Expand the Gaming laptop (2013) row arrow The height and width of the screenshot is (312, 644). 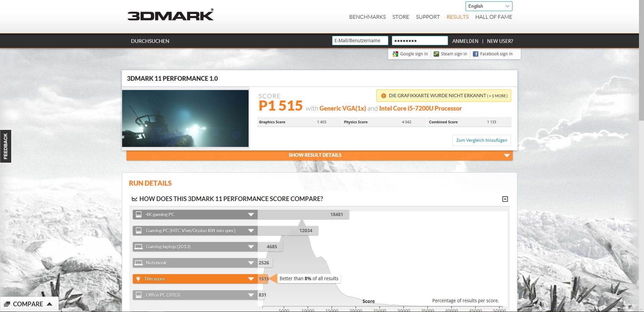pyautogui.click(x=251, y=247)
